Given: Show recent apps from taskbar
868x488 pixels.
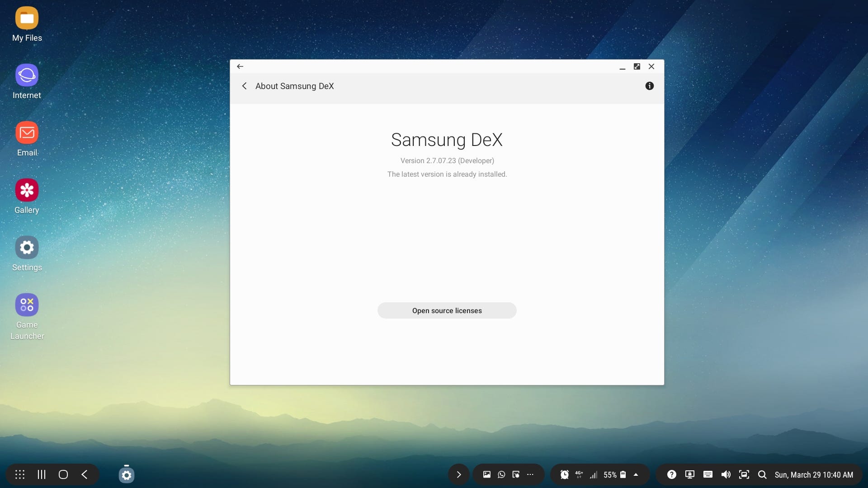Looking at the screenshot, I should click(42, 474).
